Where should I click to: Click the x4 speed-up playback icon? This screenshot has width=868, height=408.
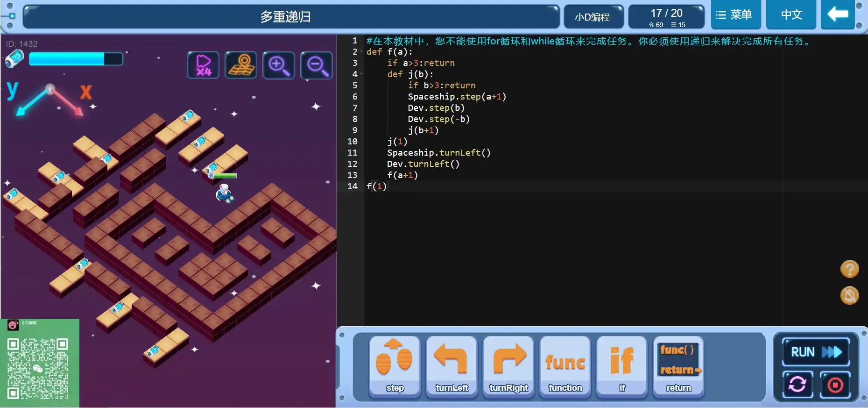point(203,65)
